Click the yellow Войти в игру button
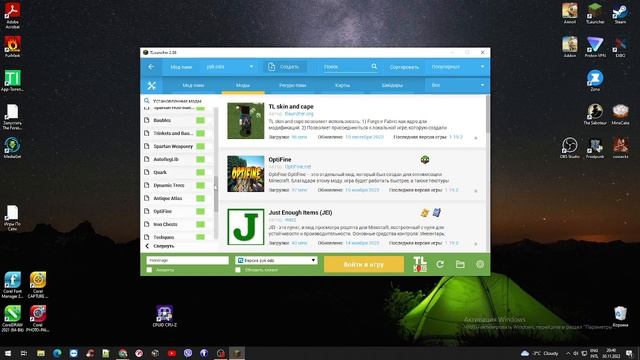This screenshot has height=360, width=640. 364,264
